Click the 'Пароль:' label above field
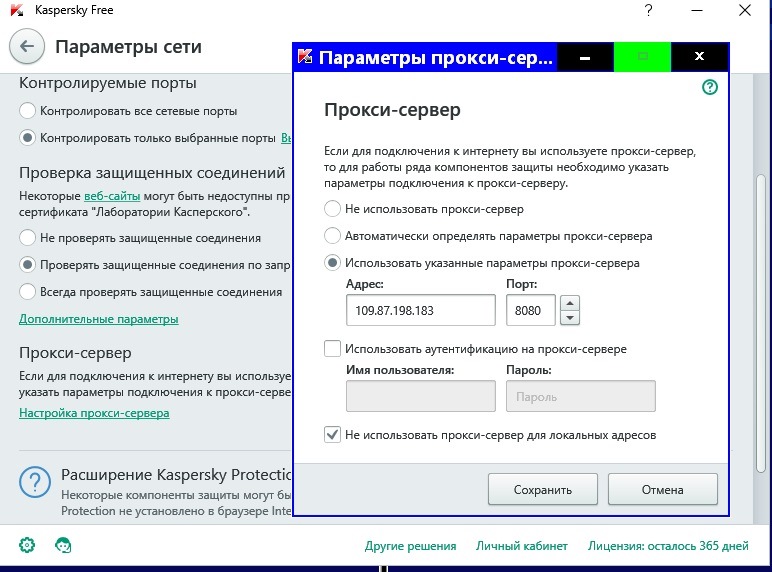Viewport: 772px width, 572px height. point(528,370)
